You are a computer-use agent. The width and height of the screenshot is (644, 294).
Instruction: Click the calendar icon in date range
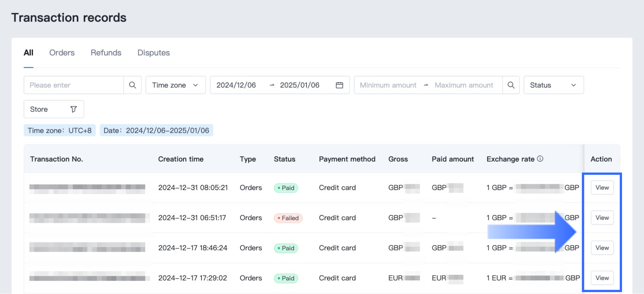click(339, 85)
